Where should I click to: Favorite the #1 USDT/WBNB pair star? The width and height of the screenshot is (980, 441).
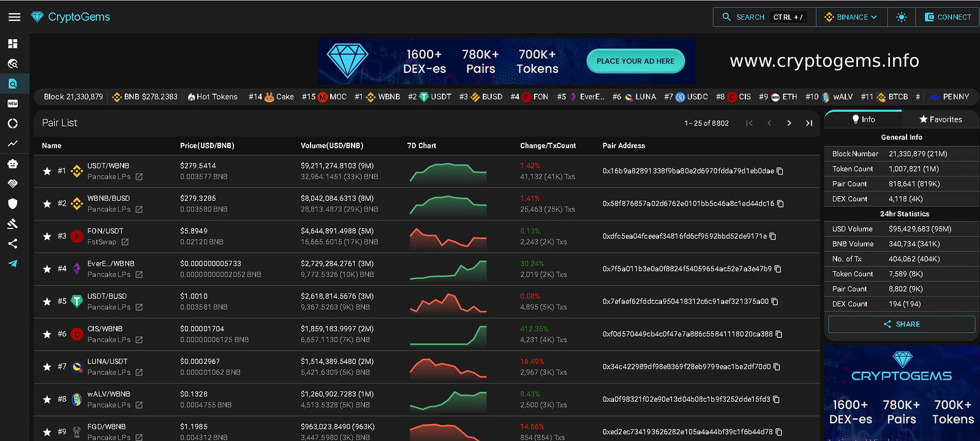point(47,171)
